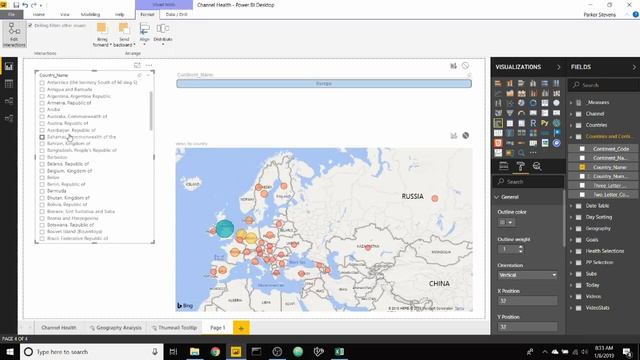Open the Analytics magnifier tab
This screenshot has height=360, width=640.
point(537,166)
